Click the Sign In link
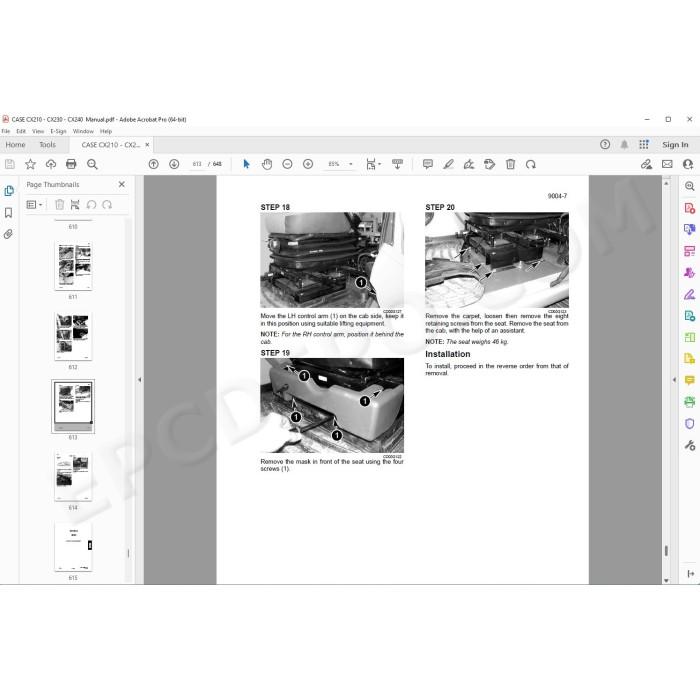The width and height of the screenshot is (700, 700). point(675,145)
